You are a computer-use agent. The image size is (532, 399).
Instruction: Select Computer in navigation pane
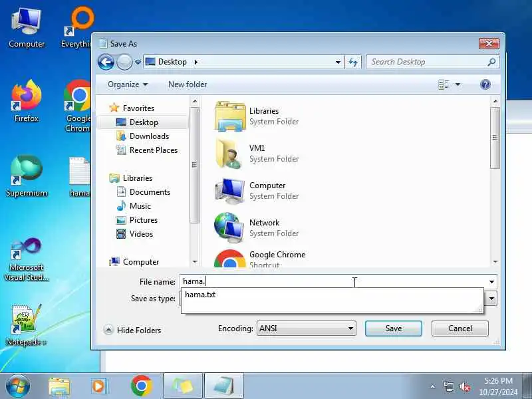click(x=140, y=262)
